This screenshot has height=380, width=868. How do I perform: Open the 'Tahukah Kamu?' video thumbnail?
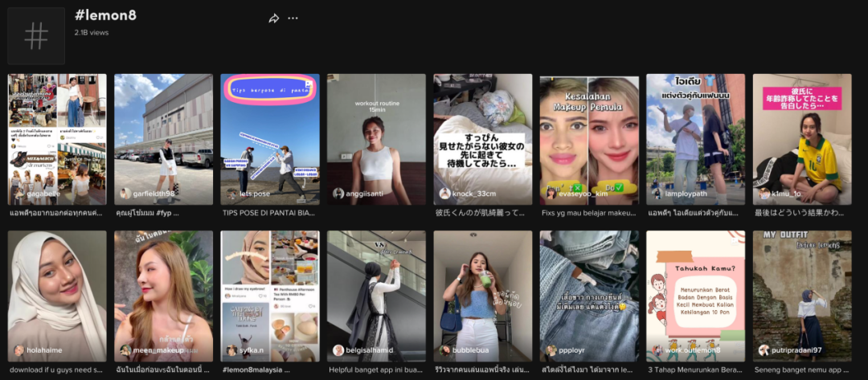[x=695, y=296]
